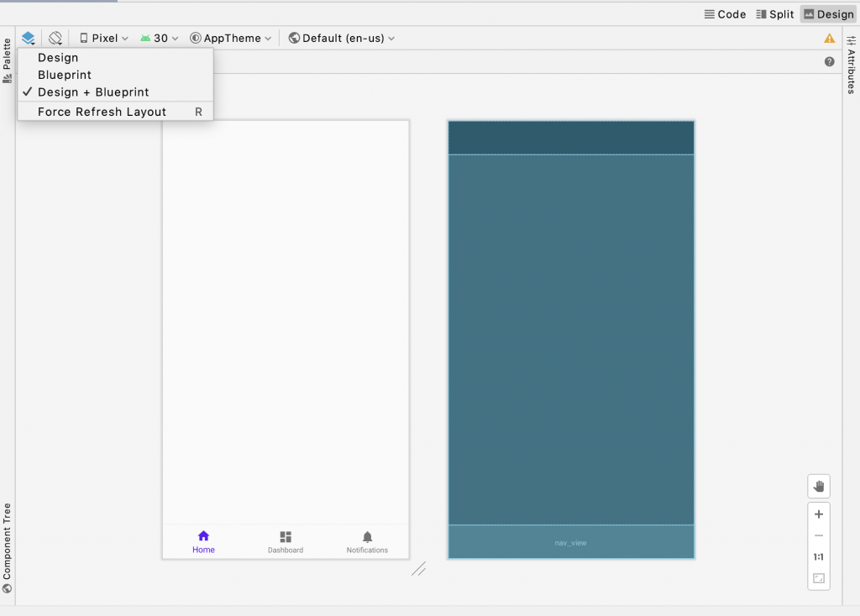The height and width of the screenshot is (616, 860).
Task: Click the orange warning triangle icon
Action: [x=829, y=38]
